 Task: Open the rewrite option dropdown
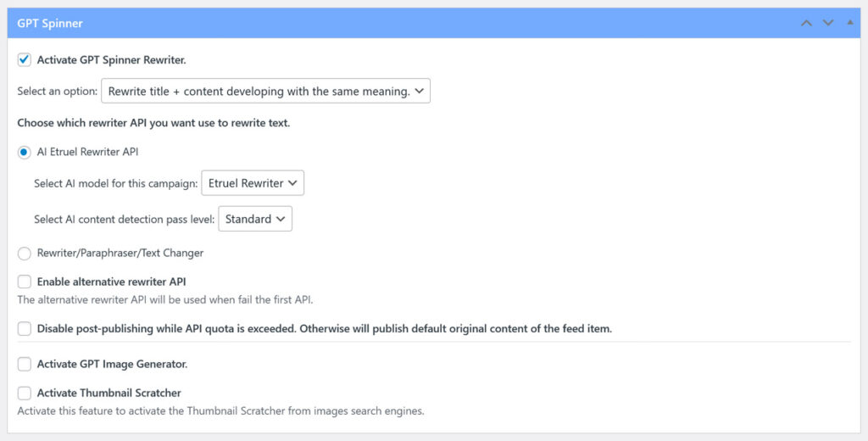(265, 91)
